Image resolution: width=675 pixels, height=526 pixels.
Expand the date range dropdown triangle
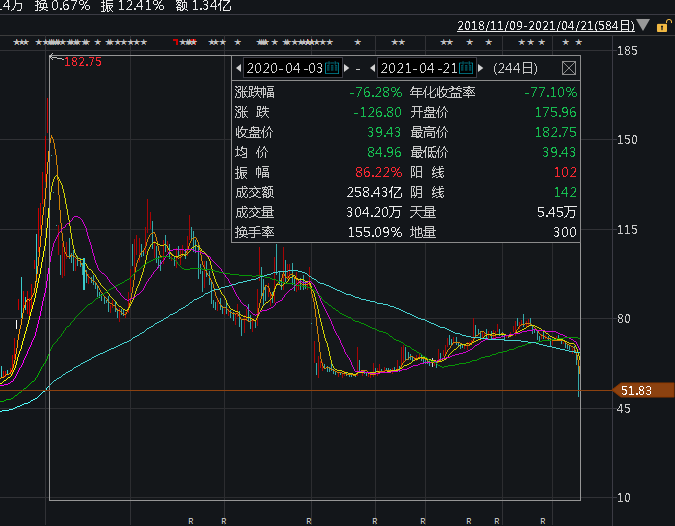coord(641,24)
